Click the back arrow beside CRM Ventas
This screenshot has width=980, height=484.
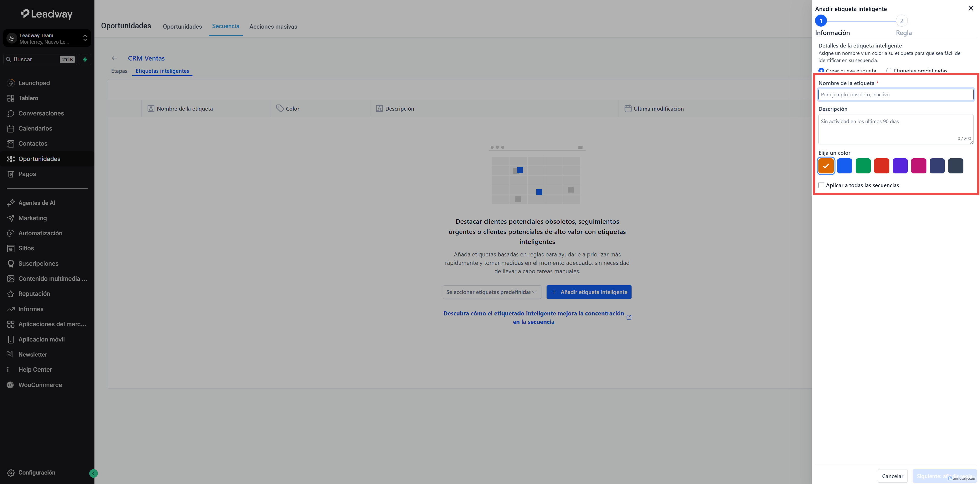tap(115, 58)
